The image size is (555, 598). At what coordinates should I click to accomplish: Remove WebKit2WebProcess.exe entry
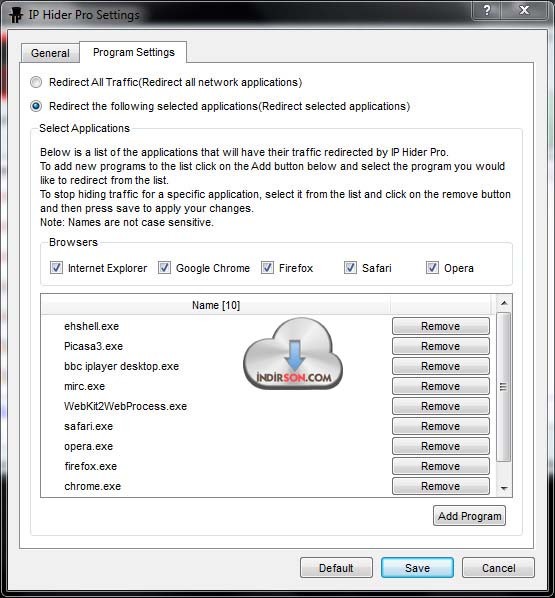pos(441,406)
